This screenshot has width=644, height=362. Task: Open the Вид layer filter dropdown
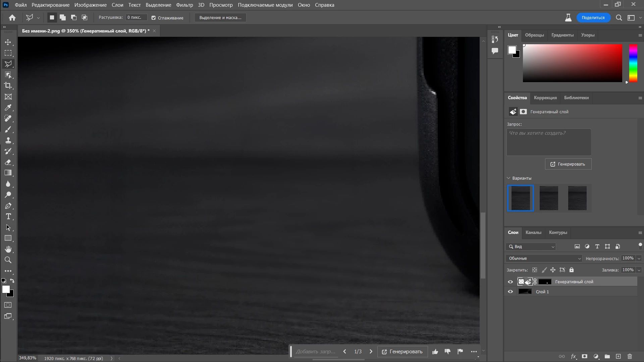[x=531, y=247]
